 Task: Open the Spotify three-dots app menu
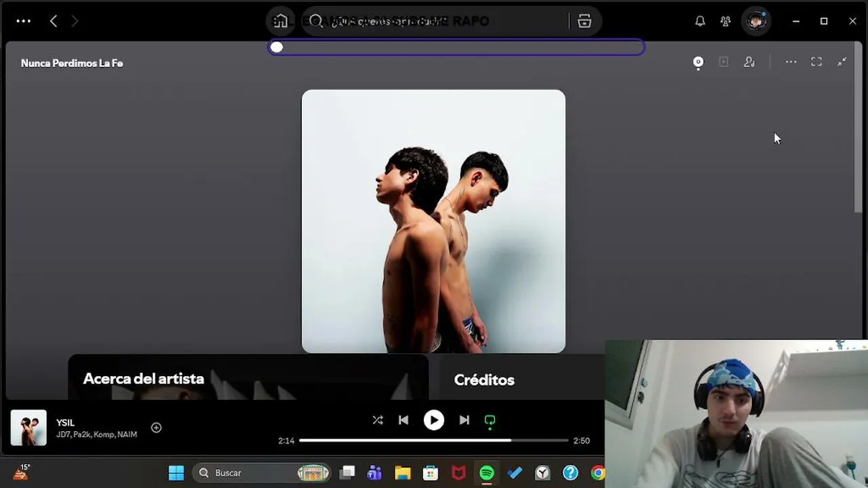click(x=24, y=21)
